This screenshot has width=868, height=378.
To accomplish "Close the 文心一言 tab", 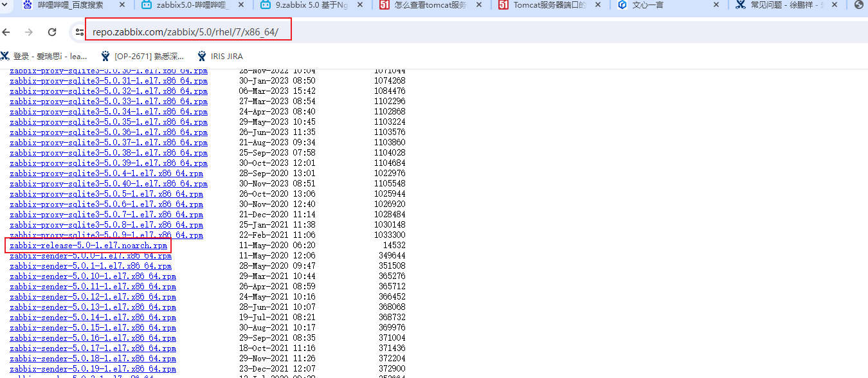I will tap(717, 4).
